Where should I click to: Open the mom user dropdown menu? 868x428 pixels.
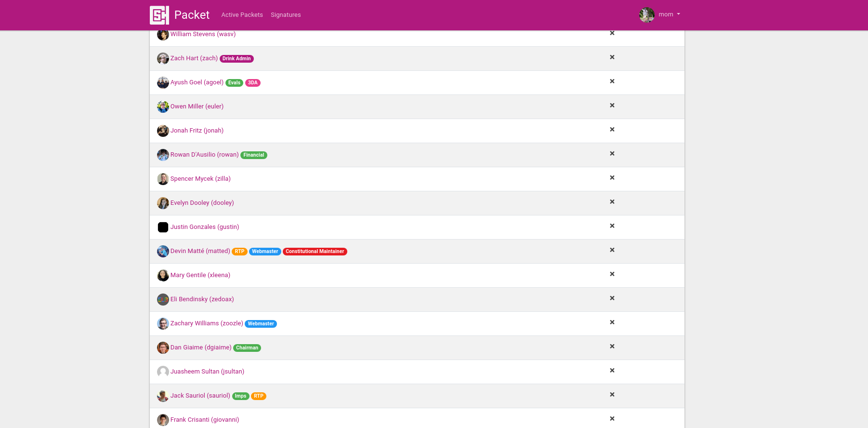[669, 14]
